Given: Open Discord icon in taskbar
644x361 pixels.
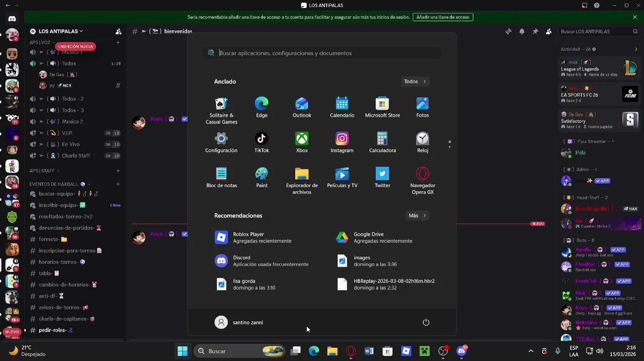Looking at the screenshot, I should click(x=461, y=351).
